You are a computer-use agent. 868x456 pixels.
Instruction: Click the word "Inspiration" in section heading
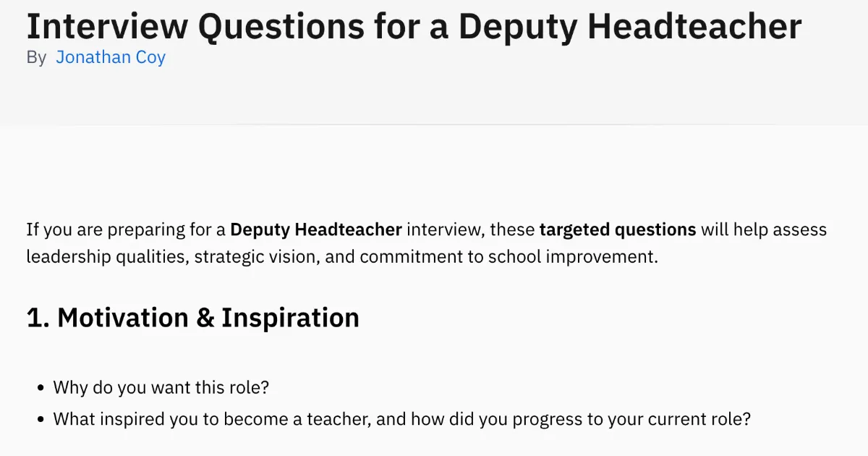[290, 318]
